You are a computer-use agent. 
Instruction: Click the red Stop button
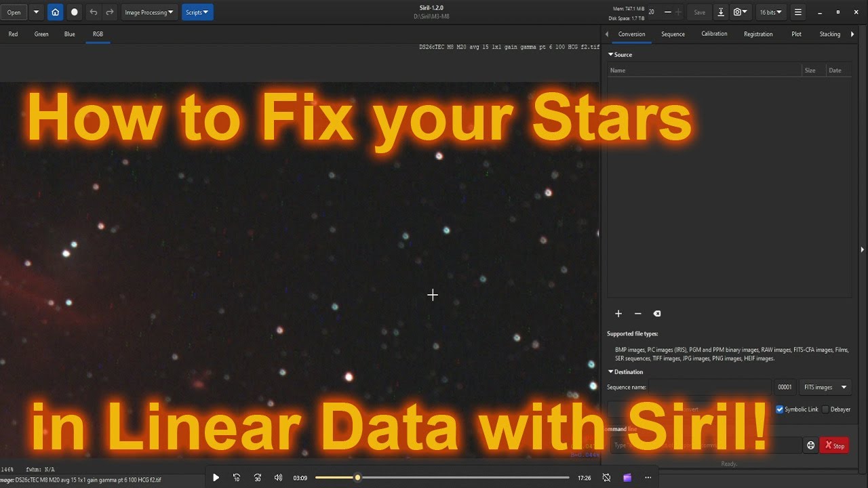(x=834, y=445)
